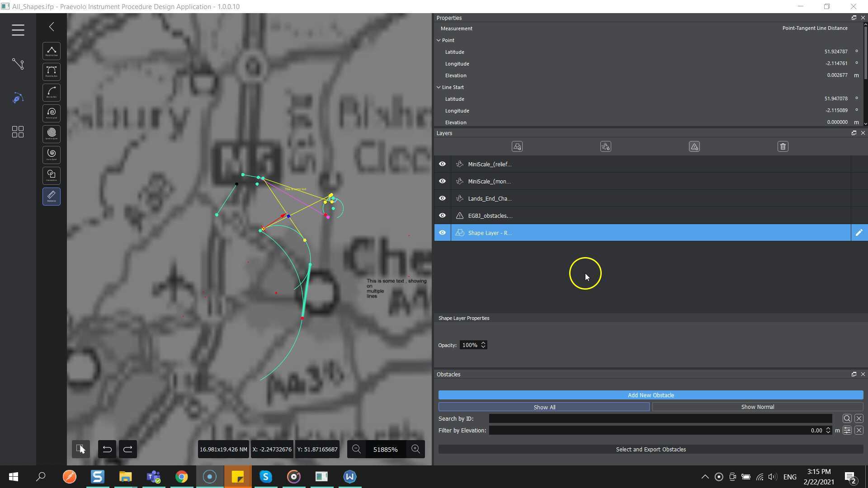Switch to Show Normal obstacles
Image resolution: width=868 pixels, height=488 pixels.
[757, 407]
